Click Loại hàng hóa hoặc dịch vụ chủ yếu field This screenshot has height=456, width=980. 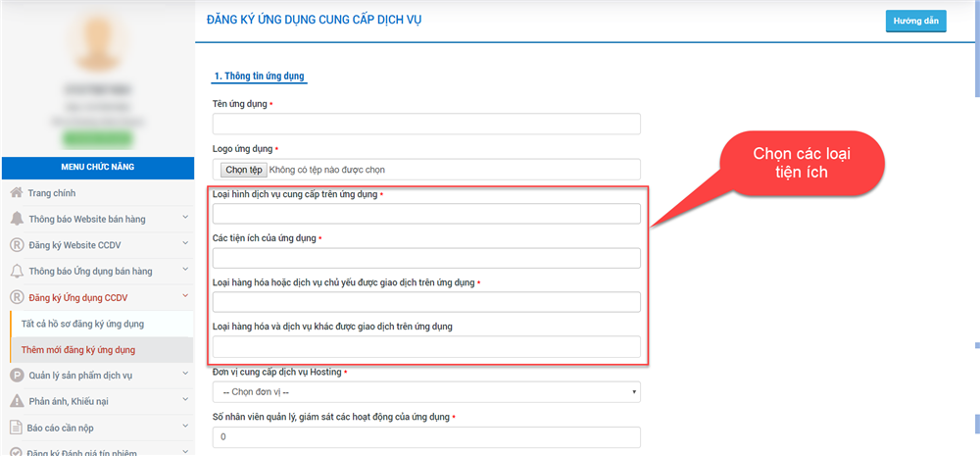click(x=426, y=301)
